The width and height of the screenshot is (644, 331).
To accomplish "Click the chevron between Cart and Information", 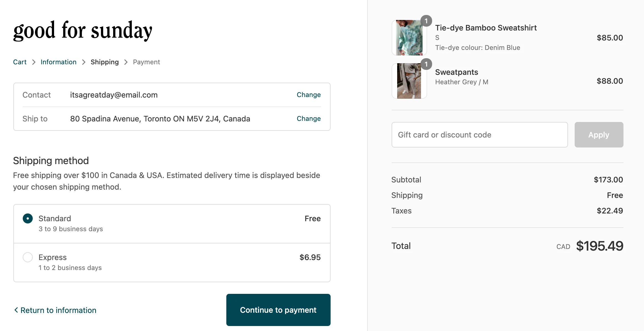I will pos(34,62).
